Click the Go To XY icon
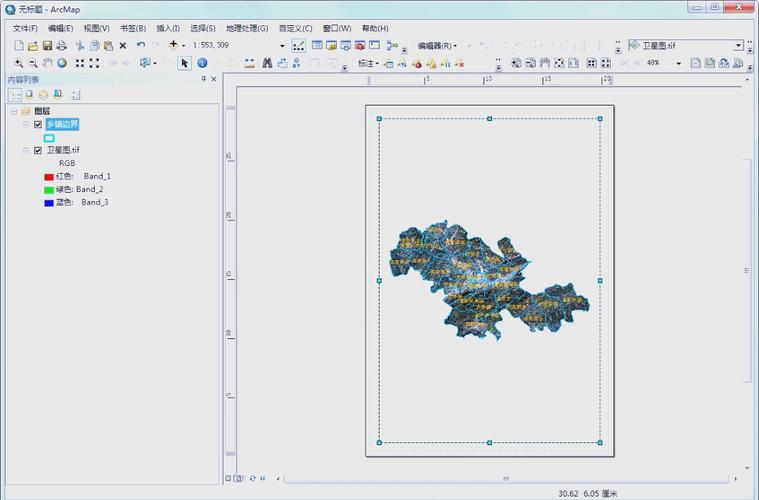The height and width of the screenshot is (500, 759). click(x=296, y=63)
